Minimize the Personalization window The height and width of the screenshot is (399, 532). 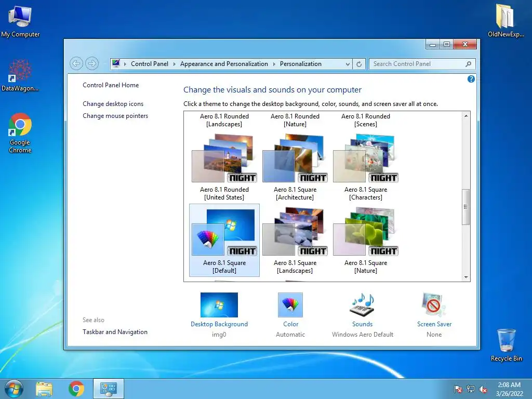[x=433, y=45]
